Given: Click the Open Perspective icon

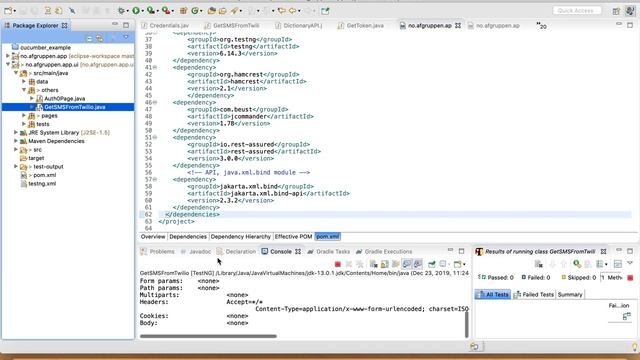Looking at the screenshot, I should click(x=616, y=11).
